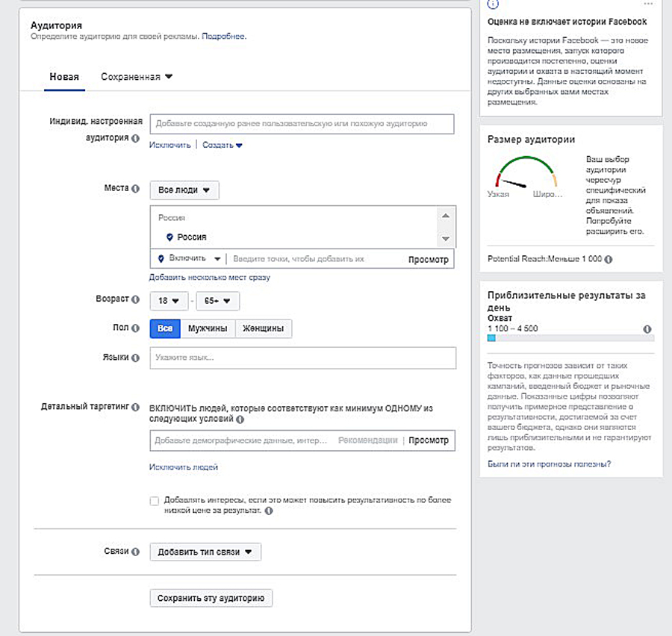Click Исключить людей link

pyautogui.click(x=184, y=467)
